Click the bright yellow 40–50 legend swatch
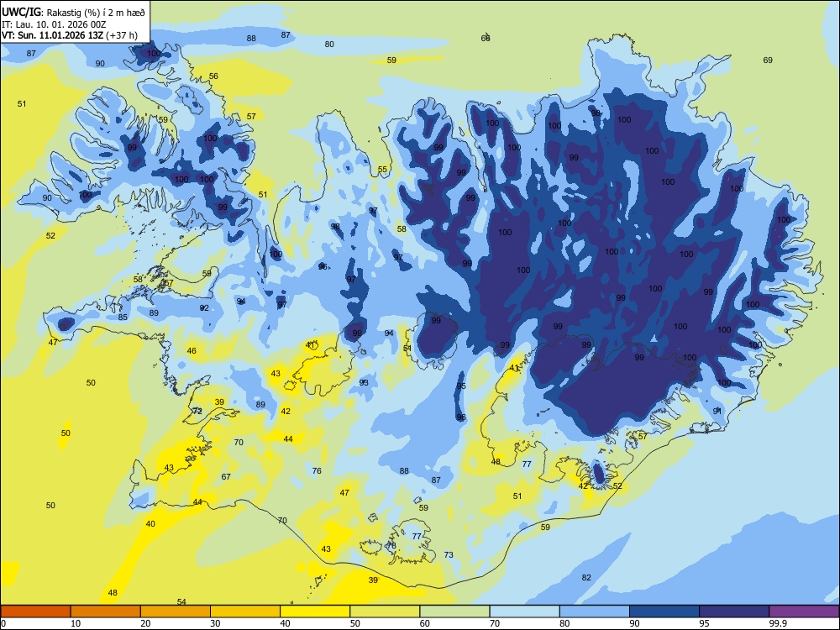Image resolution: width=840 pixels, height=630 pixels. [x=315, y=612]
